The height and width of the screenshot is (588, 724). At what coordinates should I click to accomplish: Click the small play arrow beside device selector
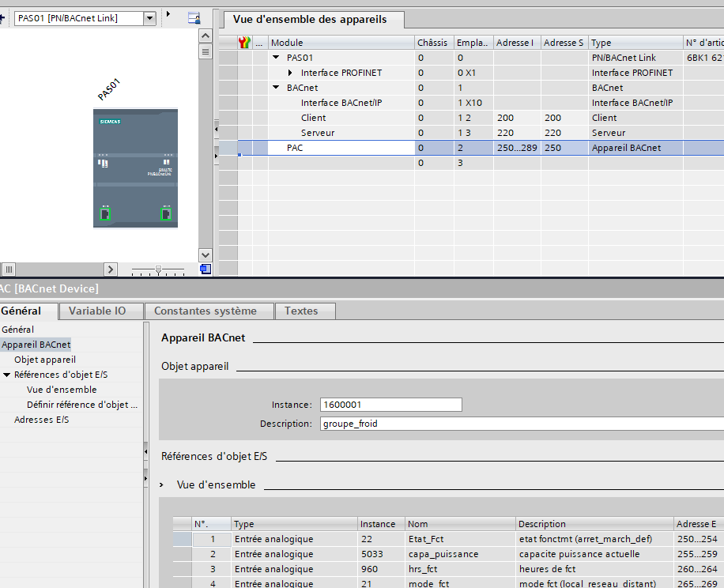(x=168, y=15)
